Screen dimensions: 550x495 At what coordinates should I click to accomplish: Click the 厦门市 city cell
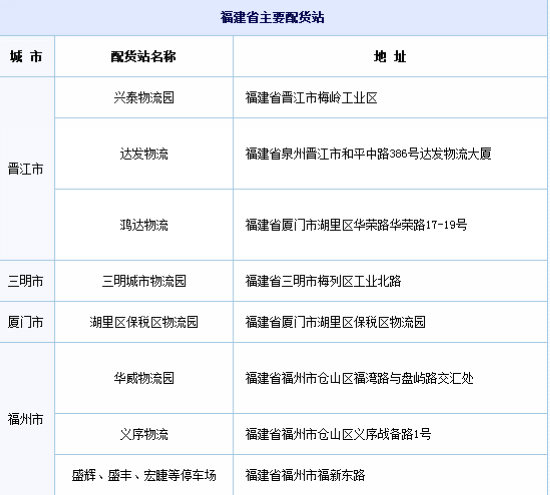point(26,322)
